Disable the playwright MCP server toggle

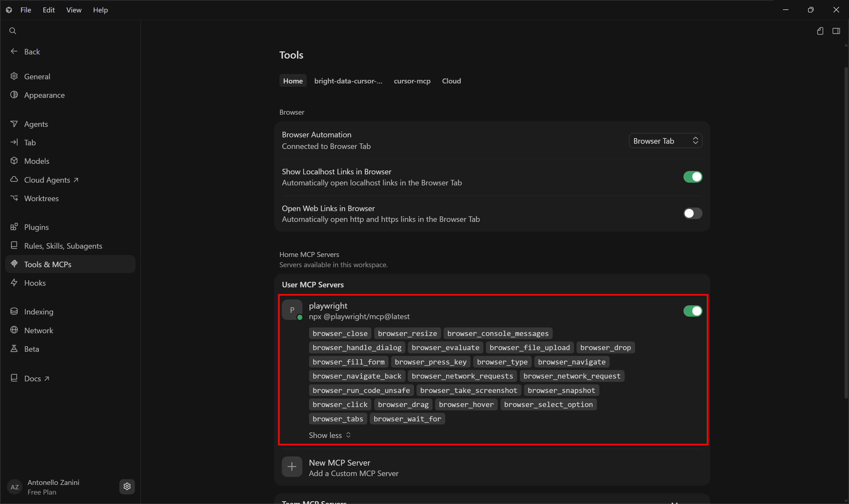coord(693,311)
